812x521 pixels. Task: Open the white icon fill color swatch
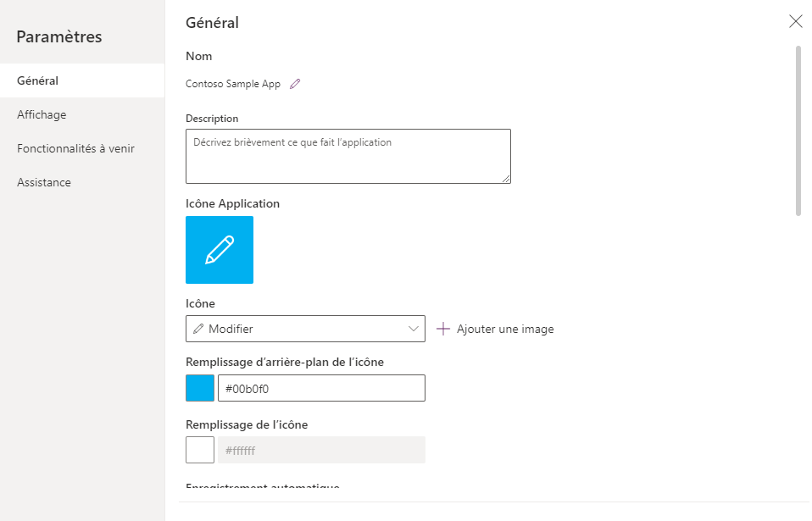200,450
